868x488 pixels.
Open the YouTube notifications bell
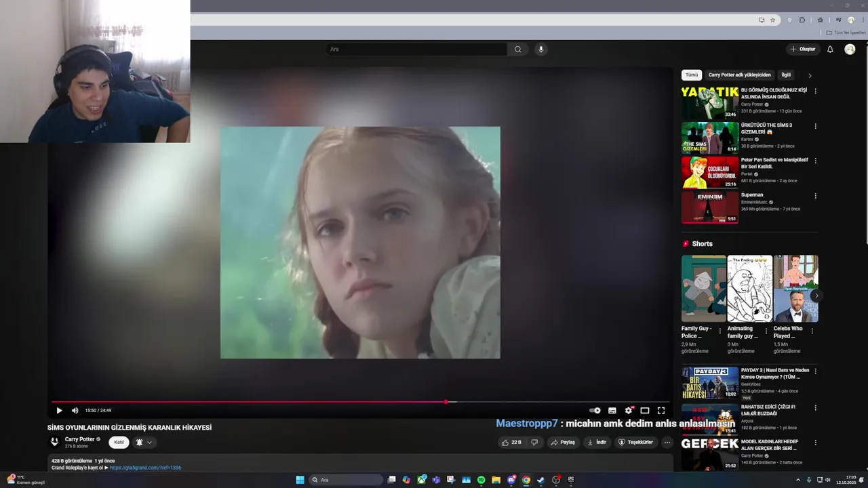[830, 49]
